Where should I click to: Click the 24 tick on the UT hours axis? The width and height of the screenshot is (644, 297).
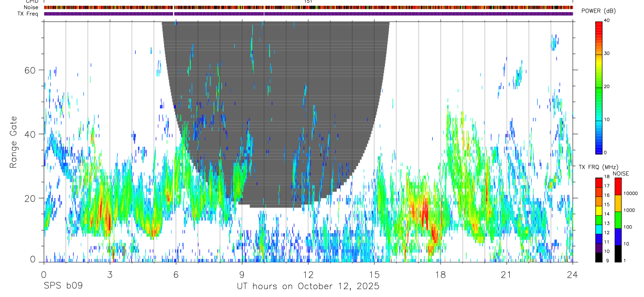coord(572,274)
